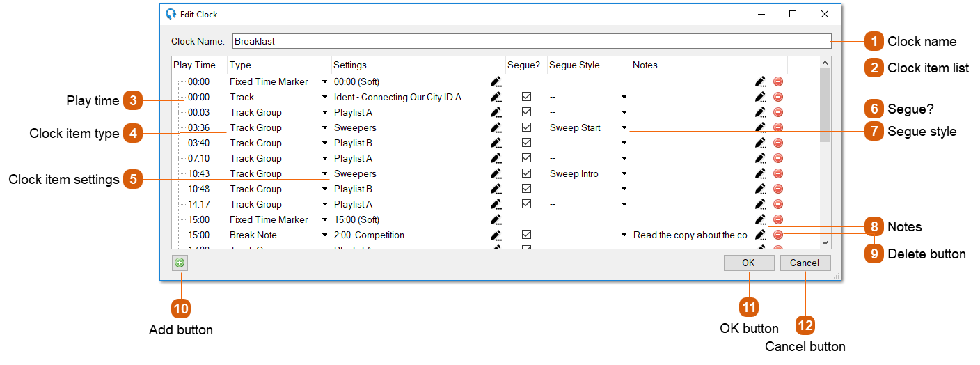Edit settings pencil for Ident track row
The image size is (980, 365).
click(496, 97)
